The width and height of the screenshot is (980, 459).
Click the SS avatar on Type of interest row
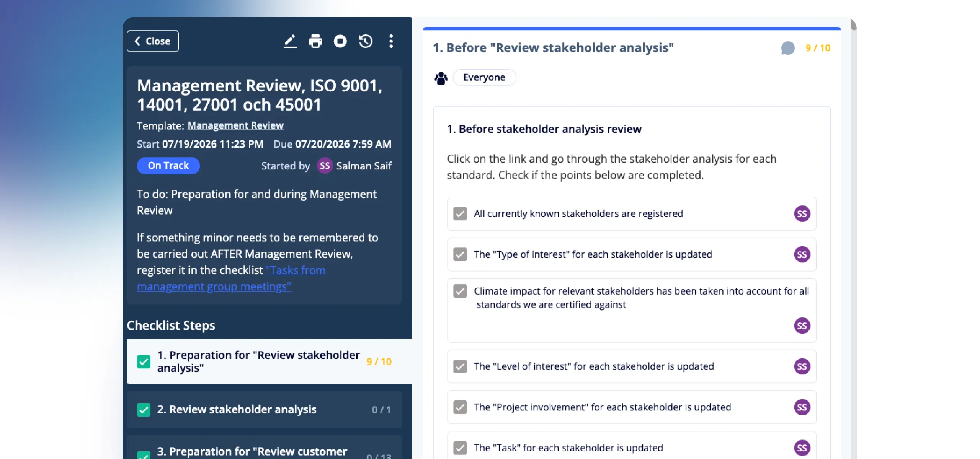(802, 254)
